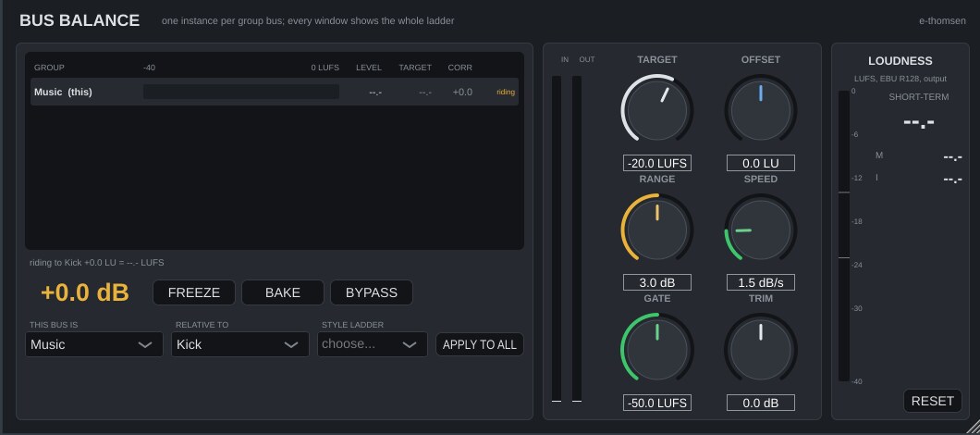Reset the loudness meter with RESET
This screenshot has height=435, width=980.
tap(933, 401)
